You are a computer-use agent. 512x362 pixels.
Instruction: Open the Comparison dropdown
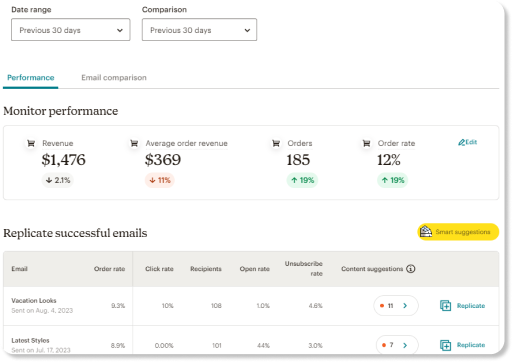pos(199,30)
